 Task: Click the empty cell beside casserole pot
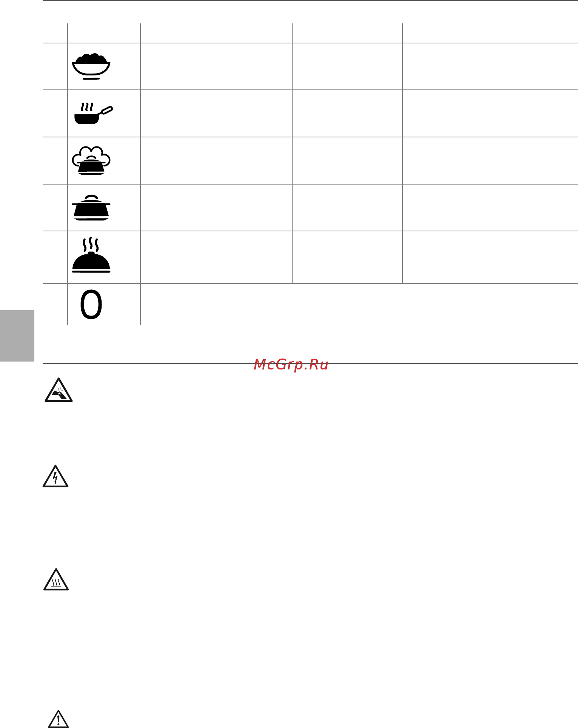pyautogui.click(x=216, y=208)
